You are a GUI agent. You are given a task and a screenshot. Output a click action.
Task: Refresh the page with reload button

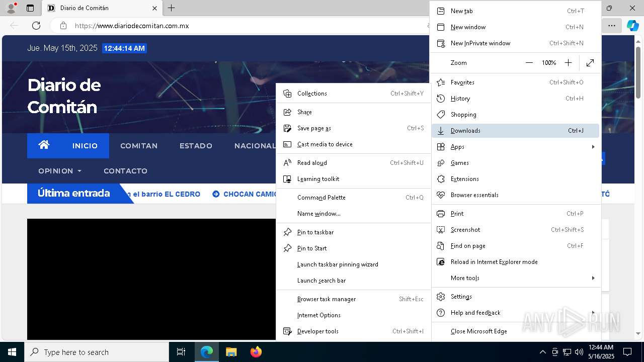click(36, 26)
